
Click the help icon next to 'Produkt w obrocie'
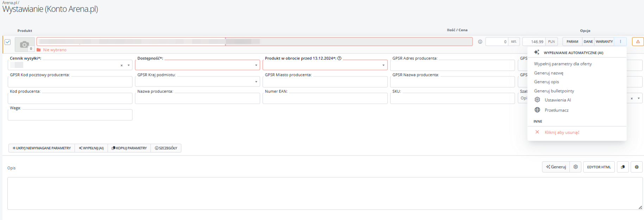pyautogui.click(x=340, y=58)
